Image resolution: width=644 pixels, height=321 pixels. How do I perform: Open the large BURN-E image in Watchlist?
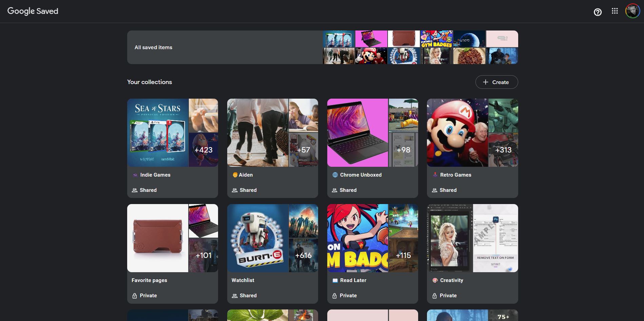click(x=258, y=238)
